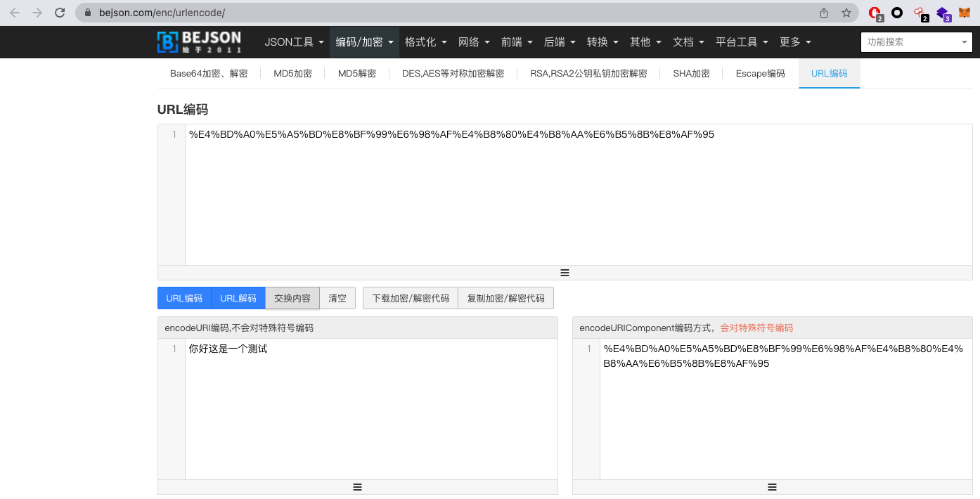Click the encodeURI编码,不会对特殊符号编码 label
The image size is (980, 499).
click(239, 328)
